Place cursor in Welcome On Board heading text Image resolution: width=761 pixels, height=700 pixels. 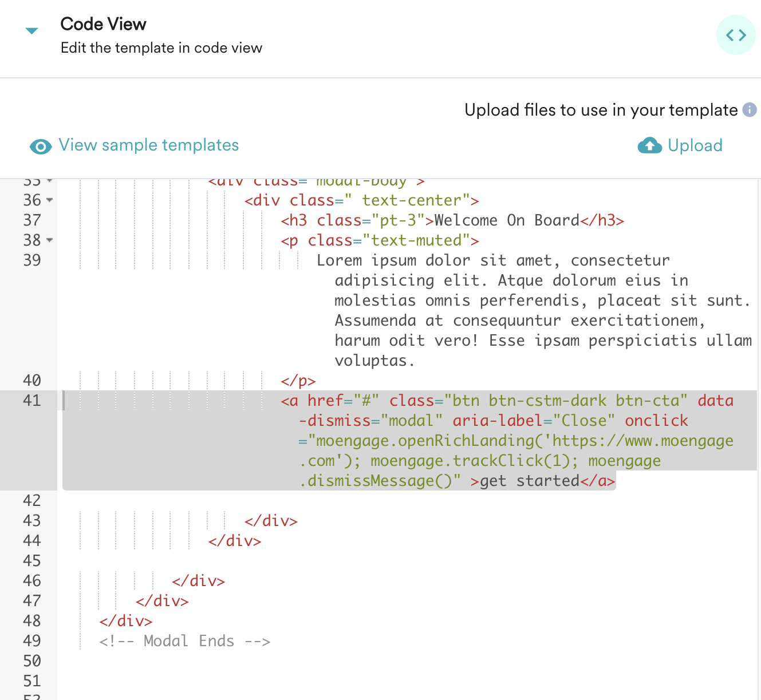pyautogui.click(x=507, y=220)
